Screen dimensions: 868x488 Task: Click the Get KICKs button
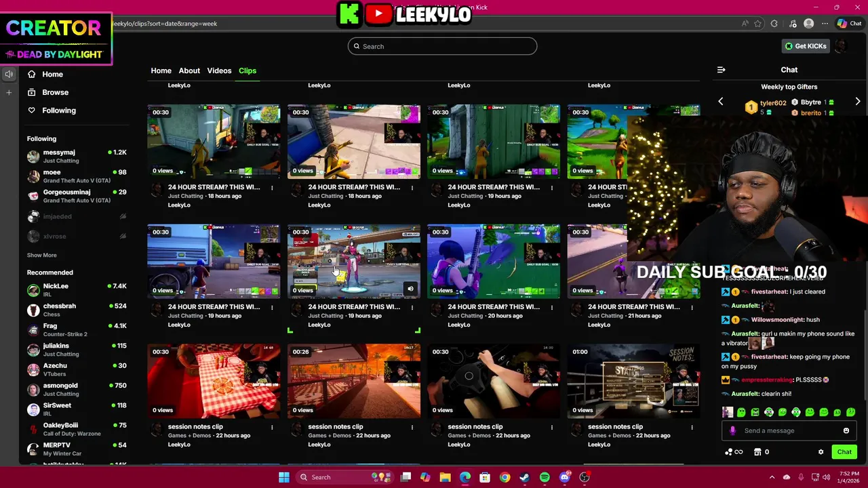pos(806,46)
